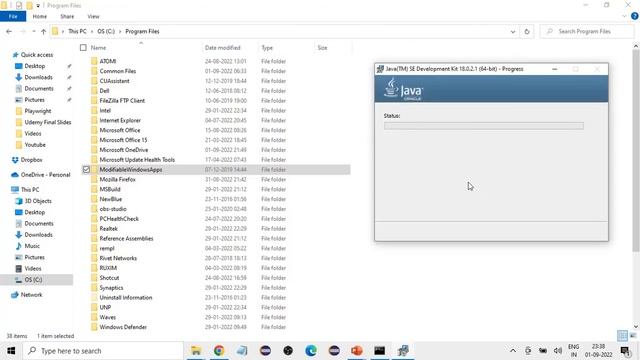The width and height of the screenshot is (640, 360).
Task: Switch to large icons view layout
Action: pyautogui.click(x=633, y=336)
